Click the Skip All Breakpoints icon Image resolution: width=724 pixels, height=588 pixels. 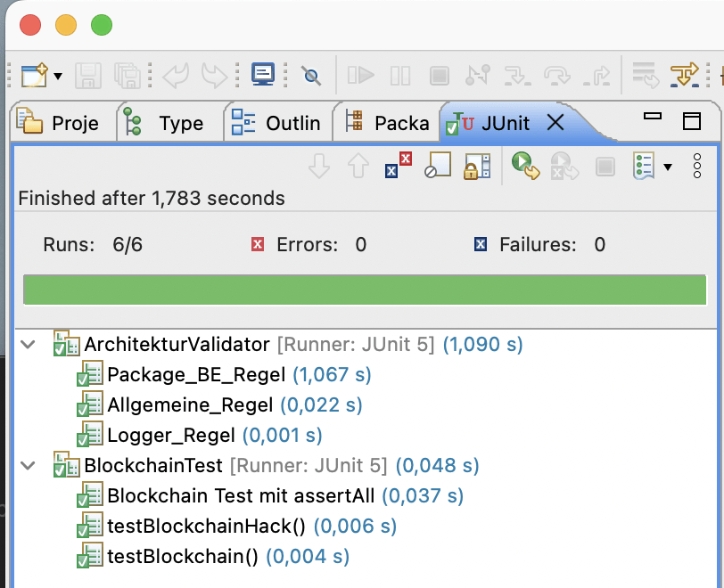click(310, 75)
